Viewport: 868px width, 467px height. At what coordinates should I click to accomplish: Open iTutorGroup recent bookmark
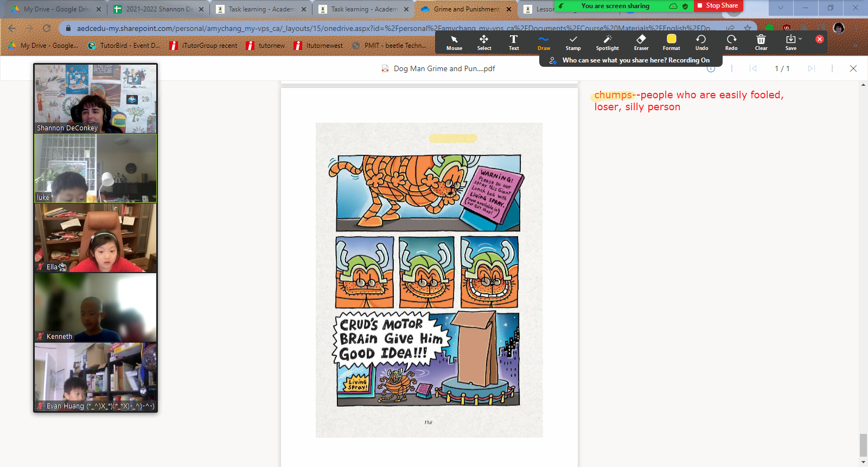click(203, 46)
